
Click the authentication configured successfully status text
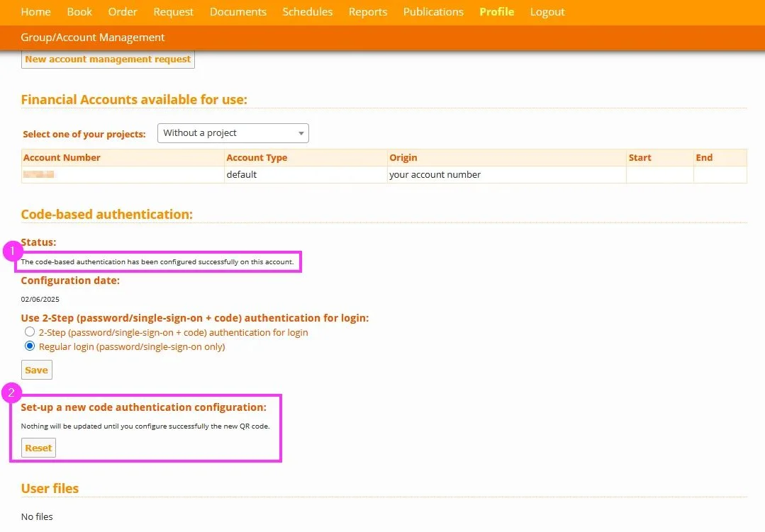157,262
